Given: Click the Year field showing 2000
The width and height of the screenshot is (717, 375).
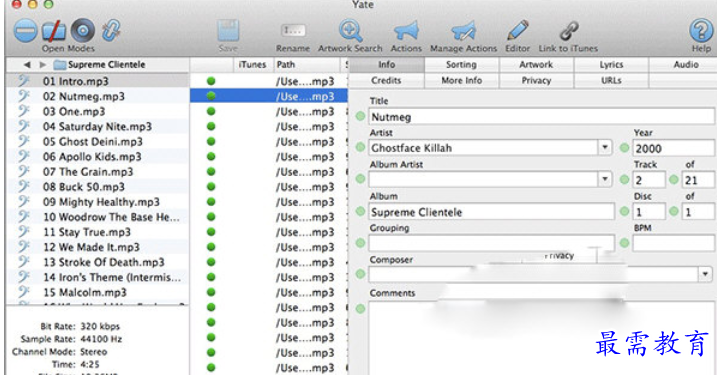Looking at the screenshot, I should pos(673,148).
